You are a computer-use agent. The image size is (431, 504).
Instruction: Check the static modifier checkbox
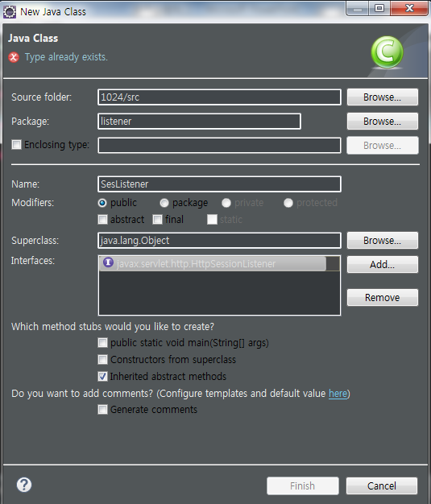click(212, 220)
